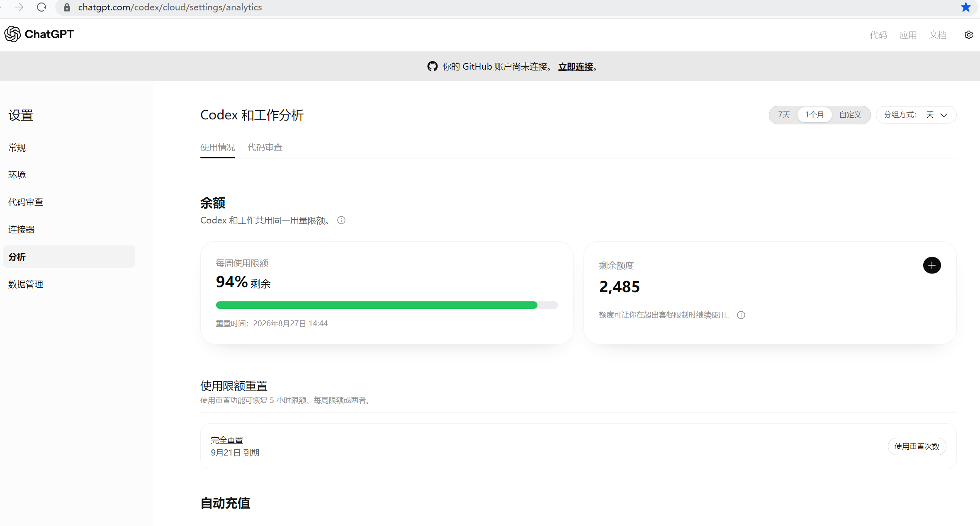The height and width of the screenshot is (526, 980).
Task: Click the Codex 和工作分析 page title
Action: click(x=252, y=115)
